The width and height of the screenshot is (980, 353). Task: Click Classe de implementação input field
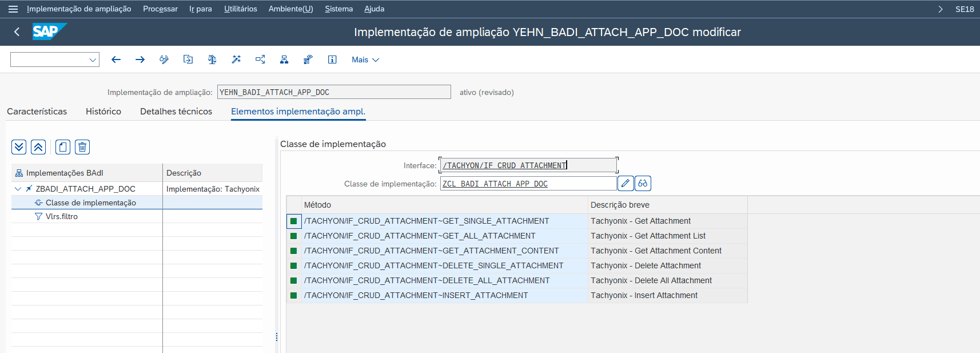[x=528, y=184]
